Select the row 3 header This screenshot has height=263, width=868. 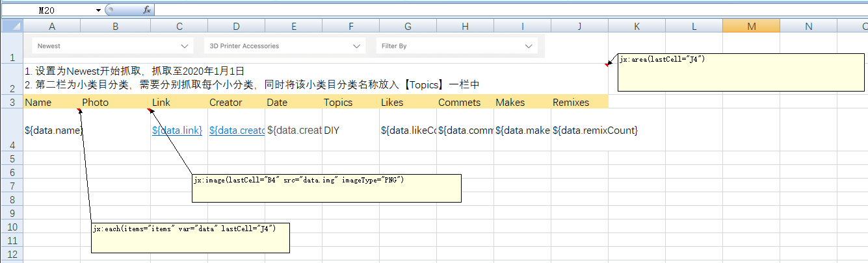[12, 102]
